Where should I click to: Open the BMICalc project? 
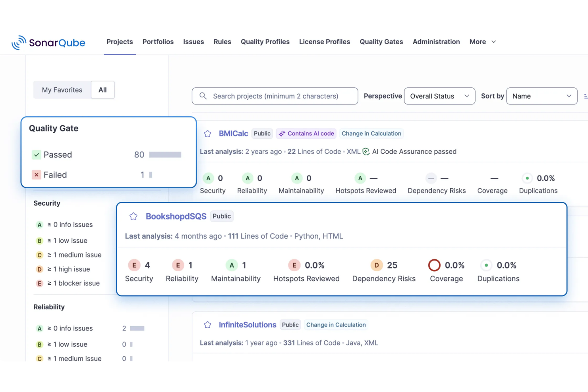[233, 133]
